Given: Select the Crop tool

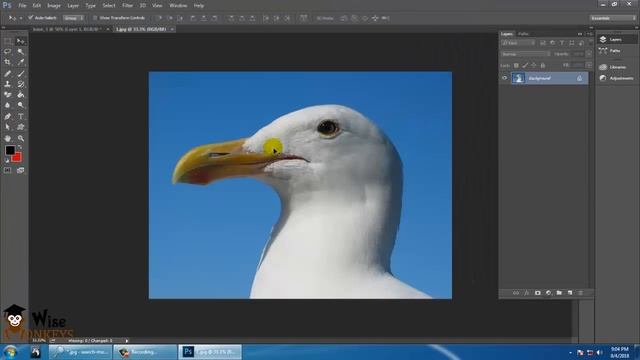Looking at the screenshot, I should click(8, 62).
